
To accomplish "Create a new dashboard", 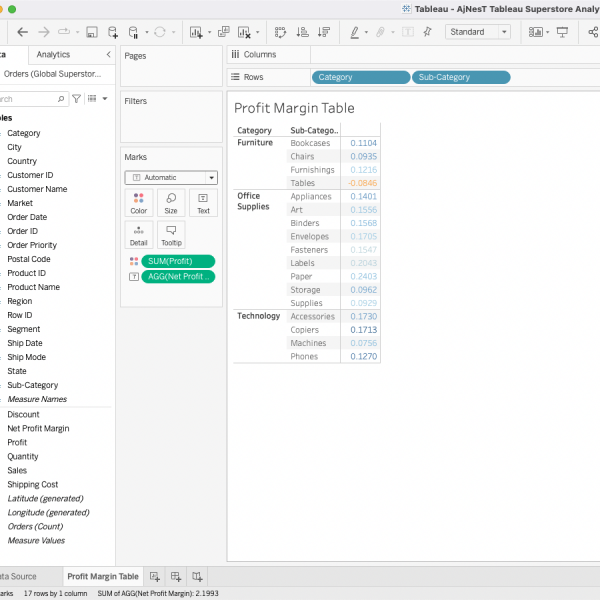I will pyautogui.click(x=176, y=577).
